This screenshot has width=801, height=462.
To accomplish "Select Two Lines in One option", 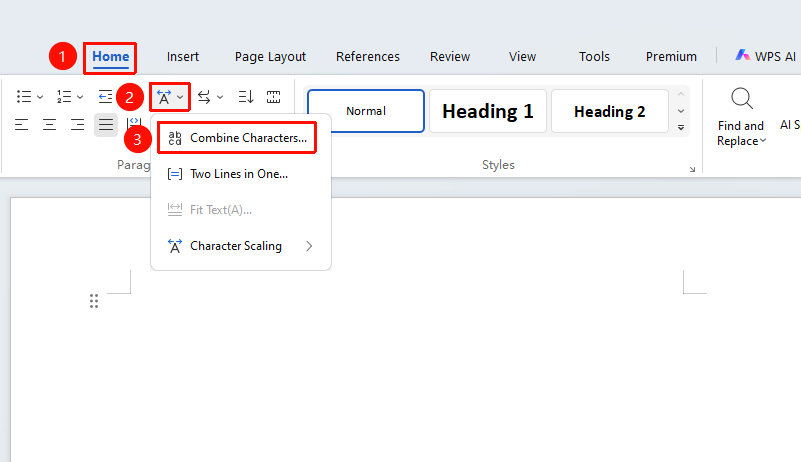I will [241, 174].
